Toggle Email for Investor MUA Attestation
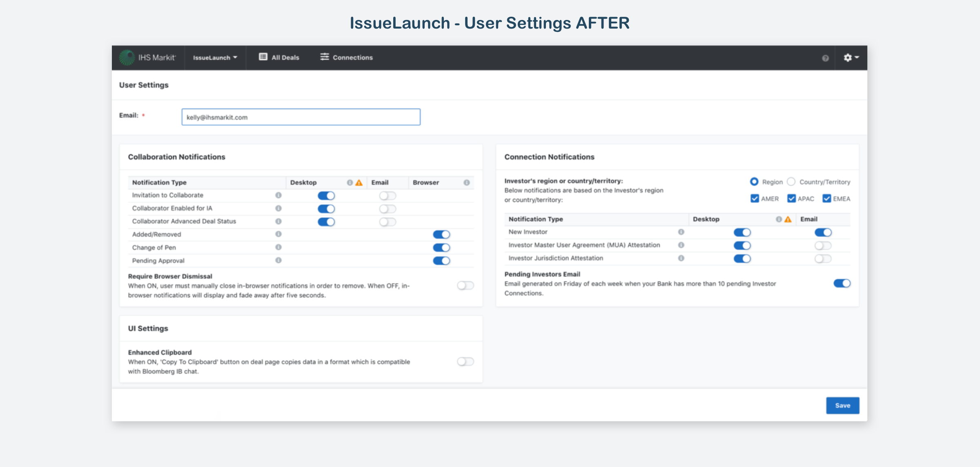Image resolution: width=980 pixels, height=467 pixels. click(x=823, y=246)
